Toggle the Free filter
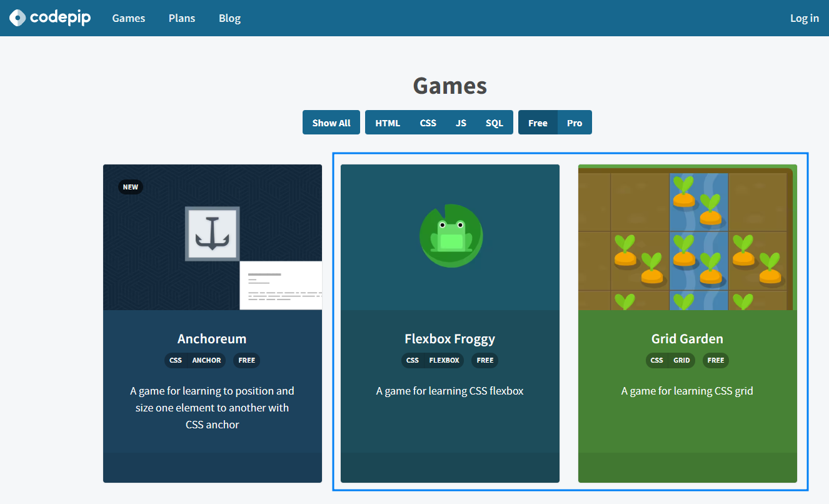 tap(538, 123)
